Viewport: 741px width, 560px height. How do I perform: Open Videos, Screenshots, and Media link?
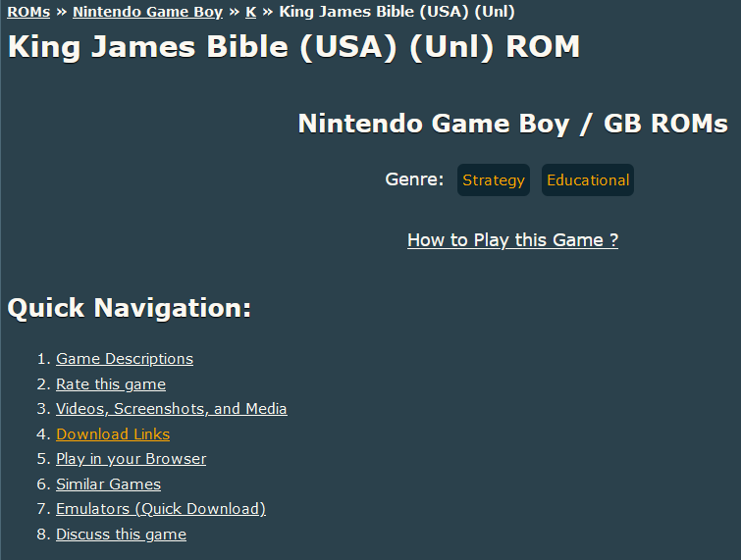[x=172, y=409]
